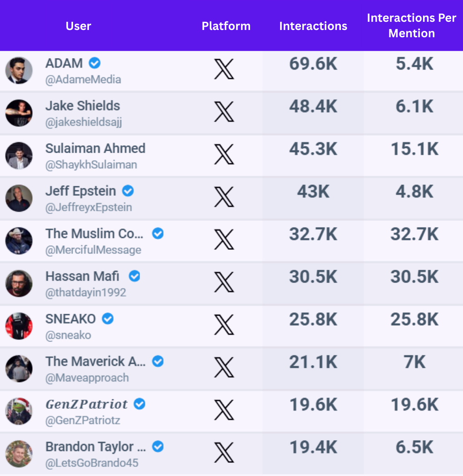Screen dimensions: 463x476
Task: Click the verified checkmark beside SNEAKO
Action: 108,319
